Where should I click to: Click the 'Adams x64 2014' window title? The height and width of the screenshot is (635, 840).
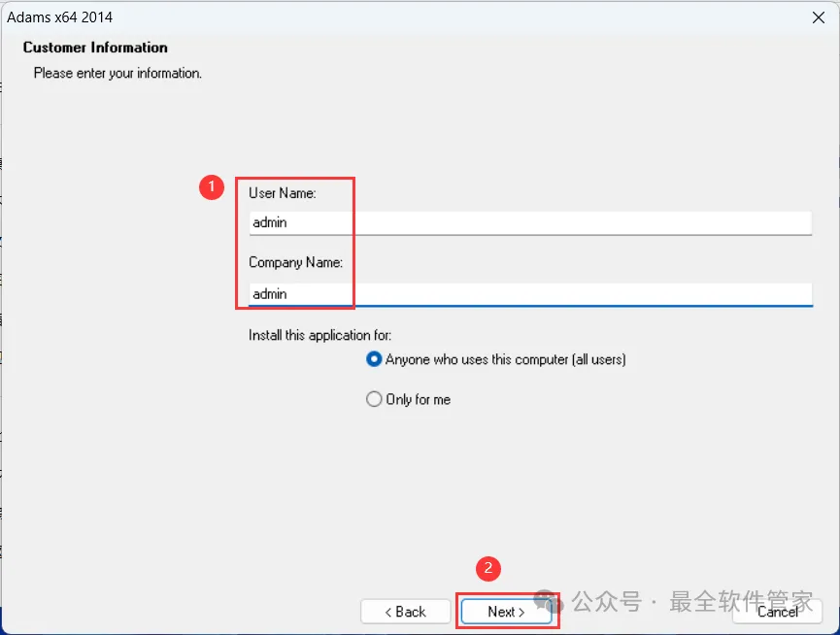(x=59, y=17)
